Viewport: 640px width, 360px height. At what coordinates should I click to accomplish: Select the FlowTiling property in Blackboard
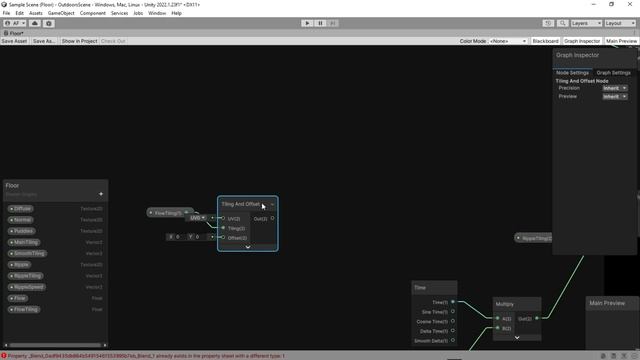click(24, 309)
